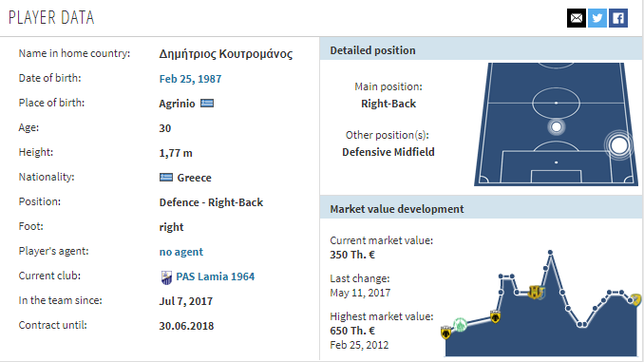Screen dimensions: 644x362
Task: Click the crest just before the chart peak
Action: (x=536, y=292)
